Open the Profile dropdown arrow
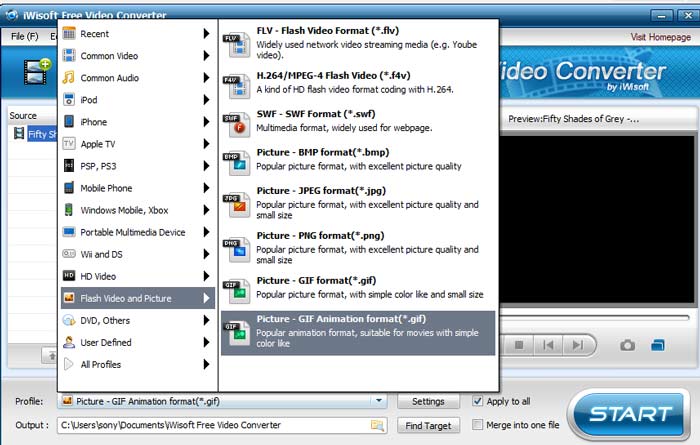The width and height of the screenshot is (700, 445). 379,400
